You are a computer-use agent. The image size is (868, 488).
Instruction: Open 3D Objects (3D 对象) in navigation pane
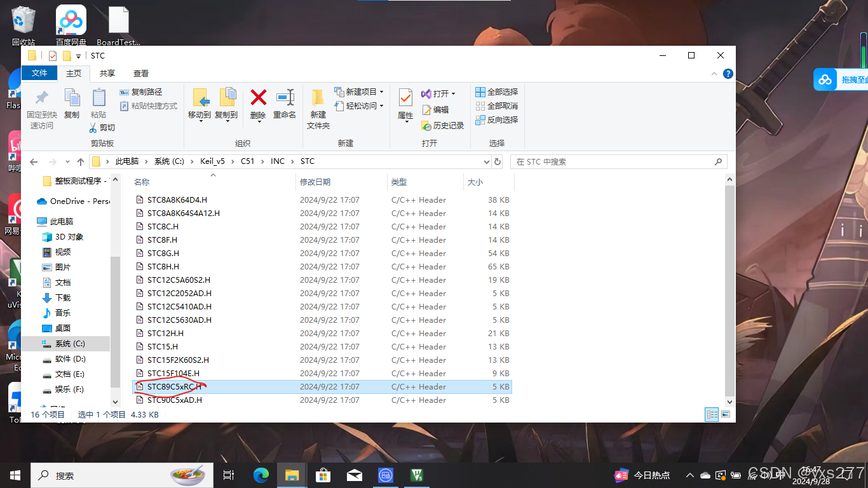[x=62, y=236]
